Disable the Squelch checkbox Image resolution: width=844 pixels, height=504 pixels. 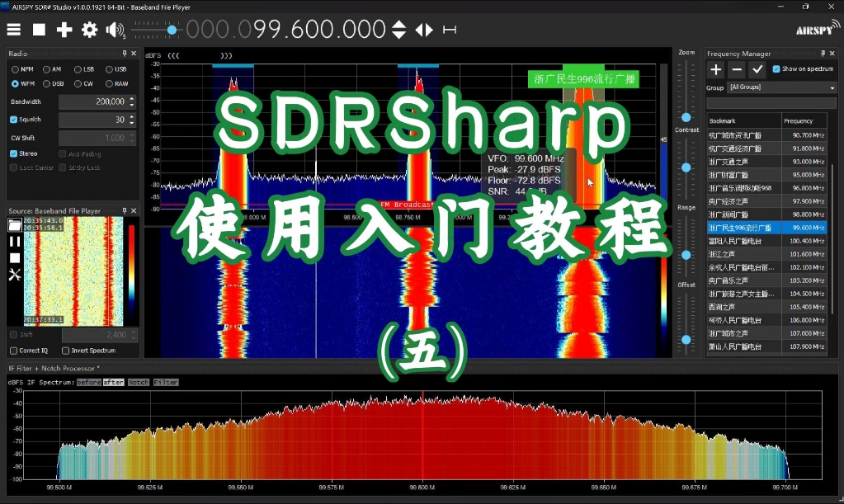(13, 120)
